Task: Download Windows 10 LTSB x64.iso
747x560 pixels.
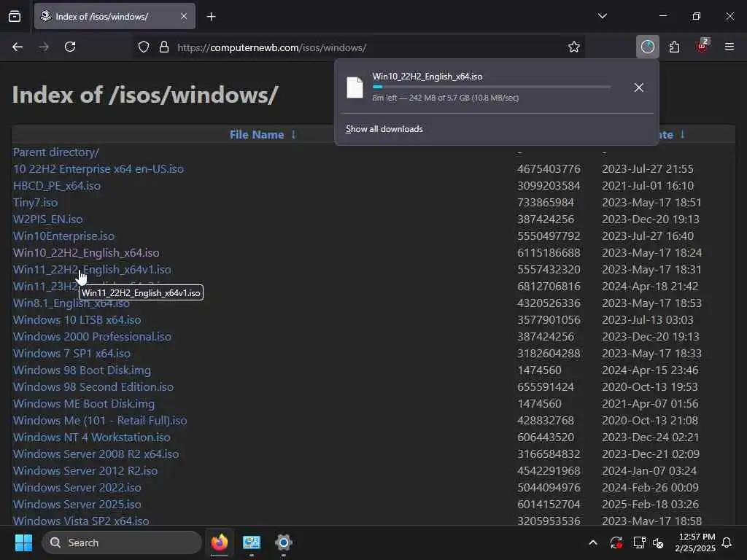Action: pos(77,320)
